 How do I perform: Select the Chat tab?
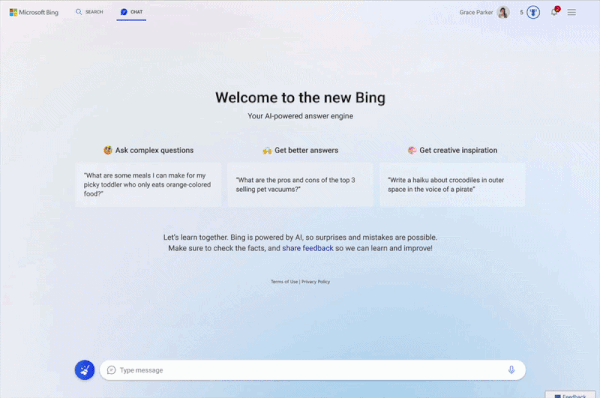(131, 12)
